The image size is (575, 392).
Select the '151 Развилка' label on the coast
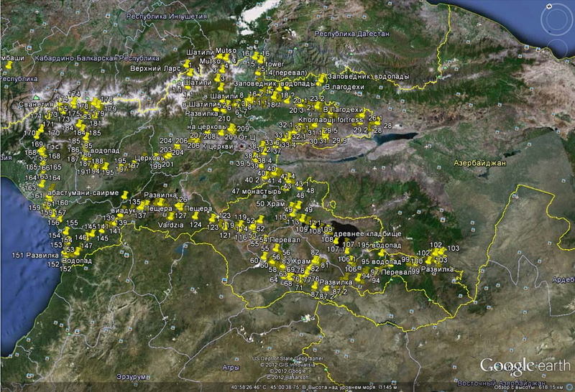pos(35,255)
